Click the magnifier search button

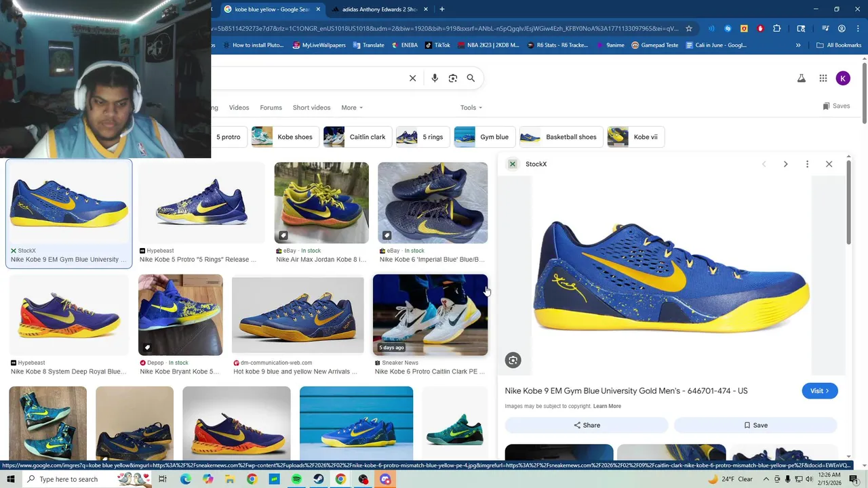[x=471, y=78]
